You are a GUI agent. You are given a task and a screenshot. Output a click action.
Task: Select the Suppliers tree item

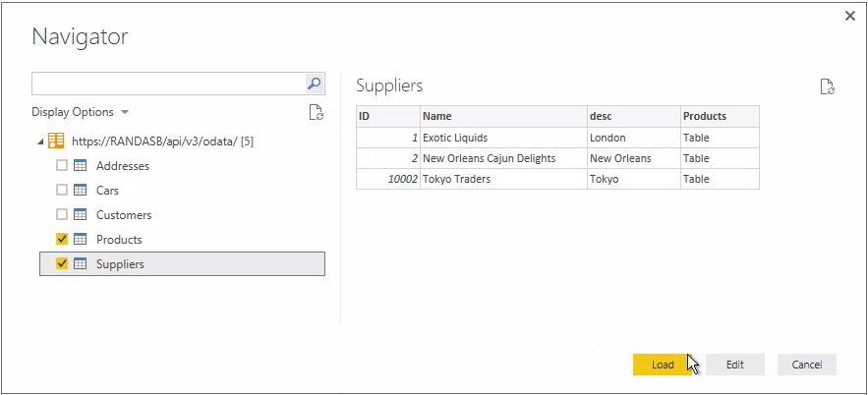[120, 264]
